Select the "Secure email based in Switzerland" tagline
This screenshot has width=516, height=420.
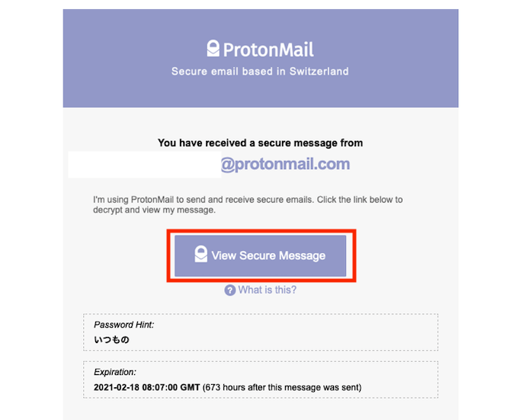(260, 72)
